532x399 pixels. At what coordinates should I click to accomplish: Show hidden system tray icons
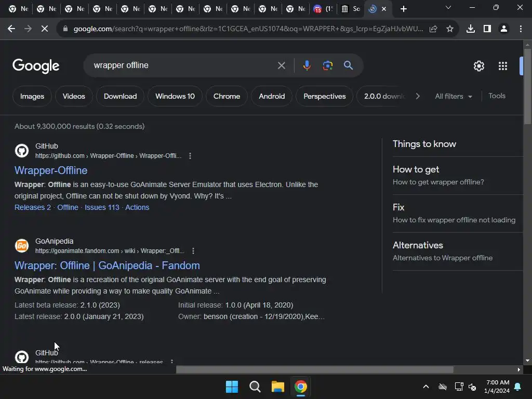tap(426, 387)
